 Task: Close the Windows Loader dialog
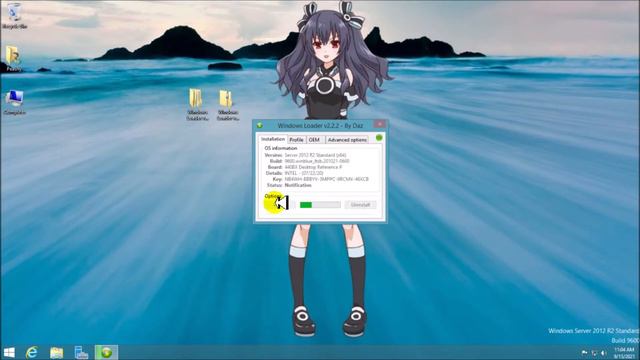pos(380,124)
